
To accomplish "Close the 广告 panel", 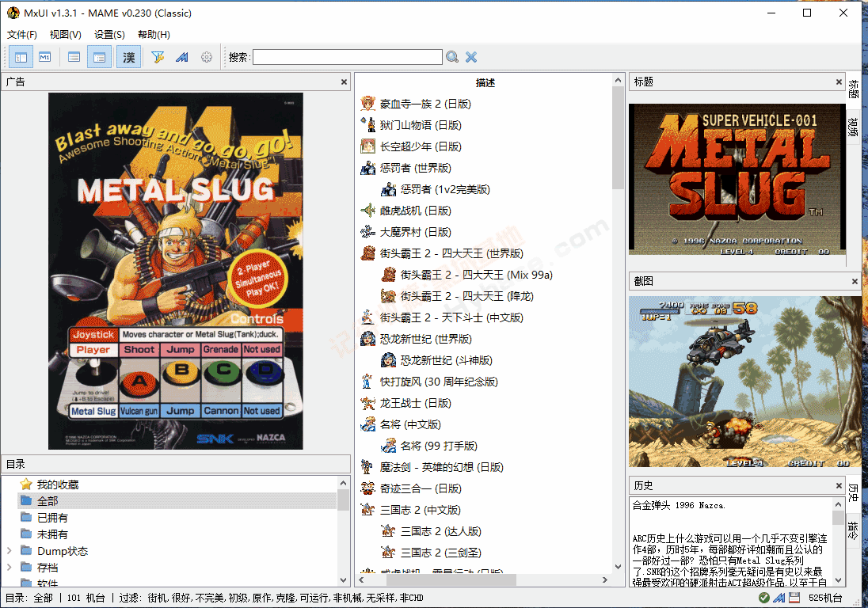I will [344, 82].
